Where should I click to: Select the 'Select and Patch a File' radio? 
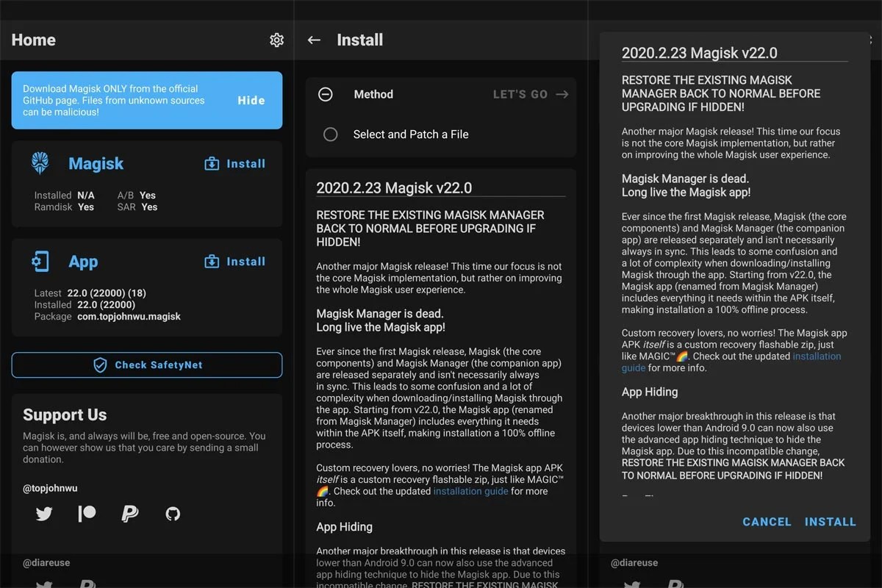(x=330, y=134)
